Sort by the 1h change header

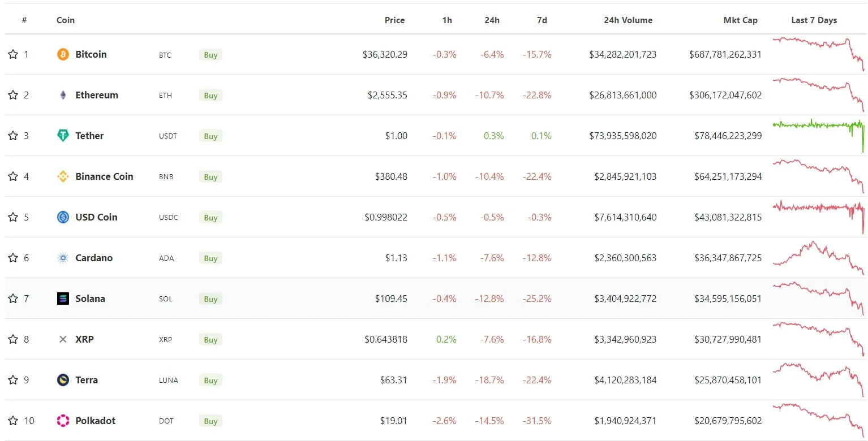pyautogui.click(x=447, y=20)
